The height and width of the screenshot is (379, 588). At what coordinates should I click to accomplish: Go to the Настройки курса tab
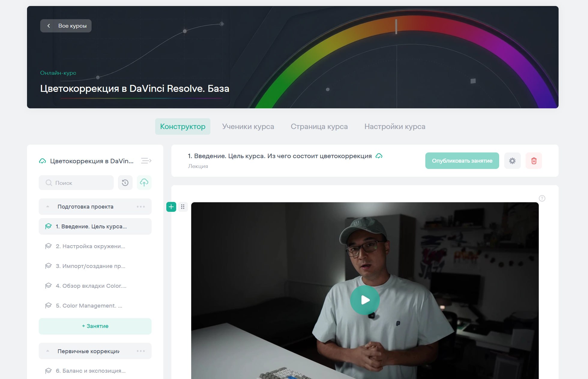pyautogui.click(x=395, y=126)
